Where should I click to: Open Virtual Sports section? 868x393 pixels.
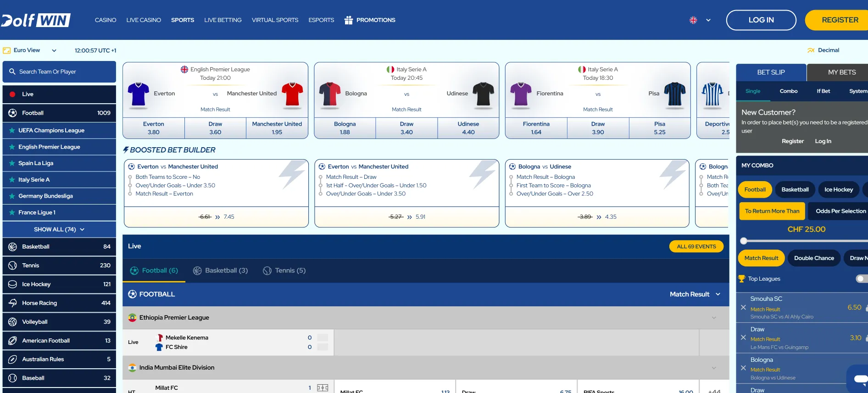[x=275, y=20]
